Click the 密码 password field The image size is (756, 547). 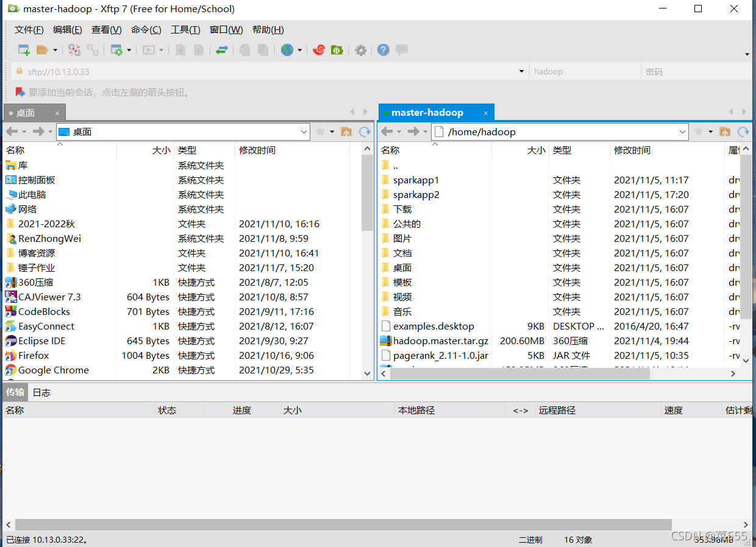[x=697, y=71]
